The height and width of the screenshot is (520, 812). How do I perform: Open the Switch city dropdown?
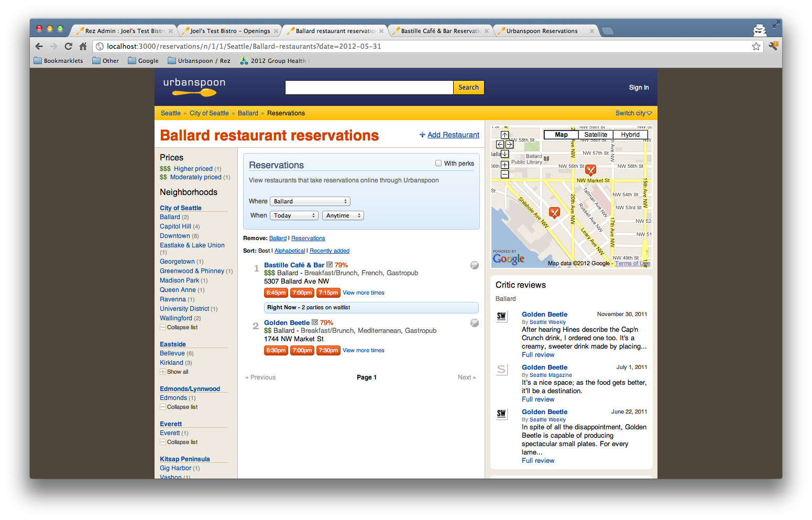pos(633,113)
